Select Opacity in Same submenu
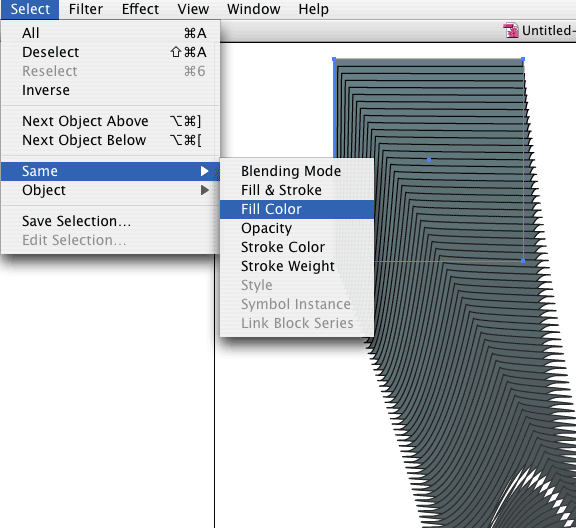The width and height of the screenshot is (576, 528). click(297, 229)
